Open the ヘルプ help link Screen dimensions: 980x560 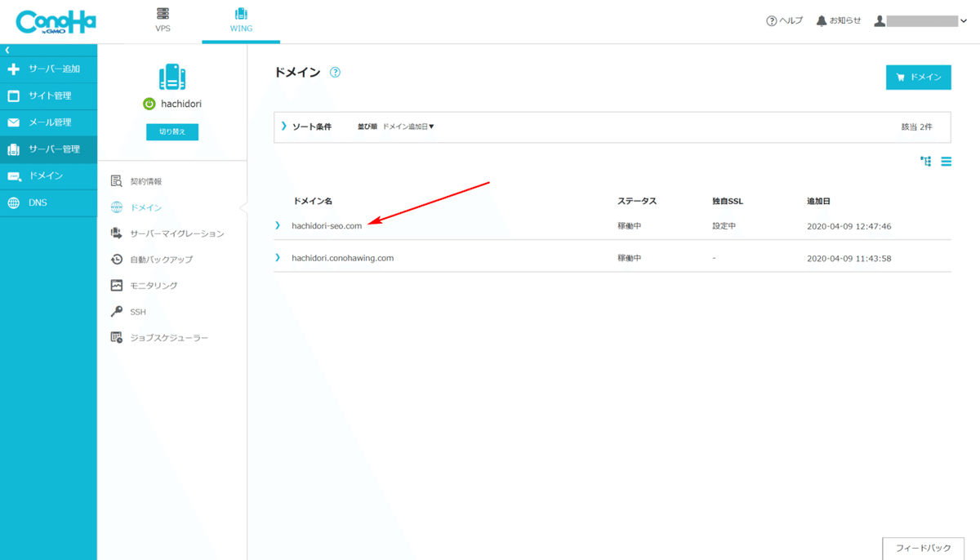784,21
